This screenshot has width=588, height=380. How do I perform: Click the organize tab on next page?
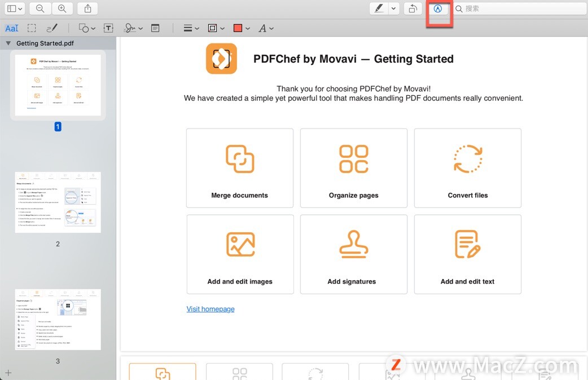click(x=240, y=372)
